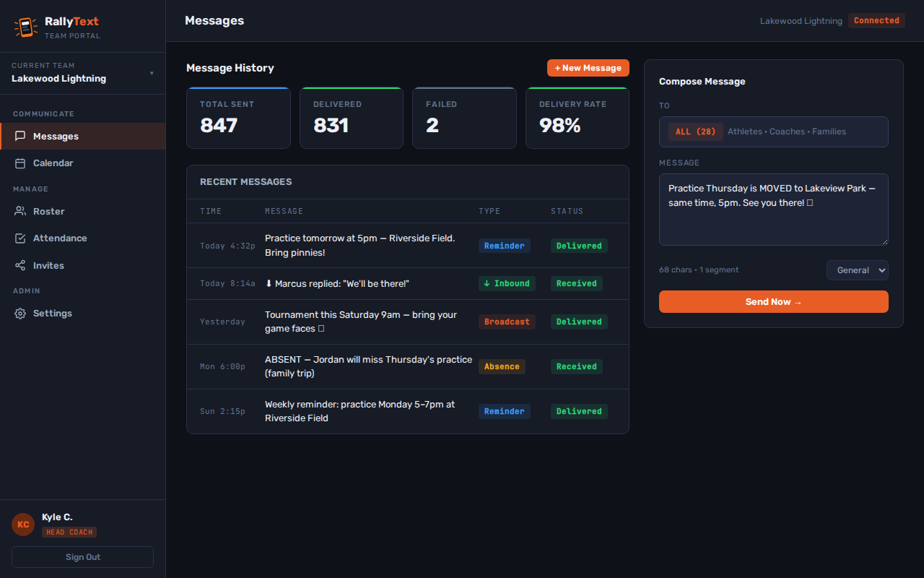Open 'Tournament this Saturday 9am' message
This screenshot has width=924, height=578.
click(408, 322)
